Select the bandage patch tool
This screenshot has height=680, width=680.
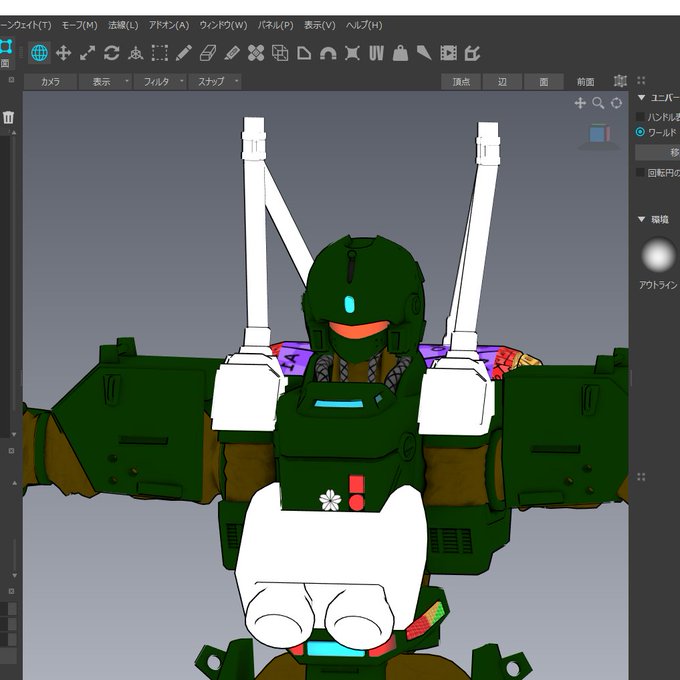[x=256, y=53]
